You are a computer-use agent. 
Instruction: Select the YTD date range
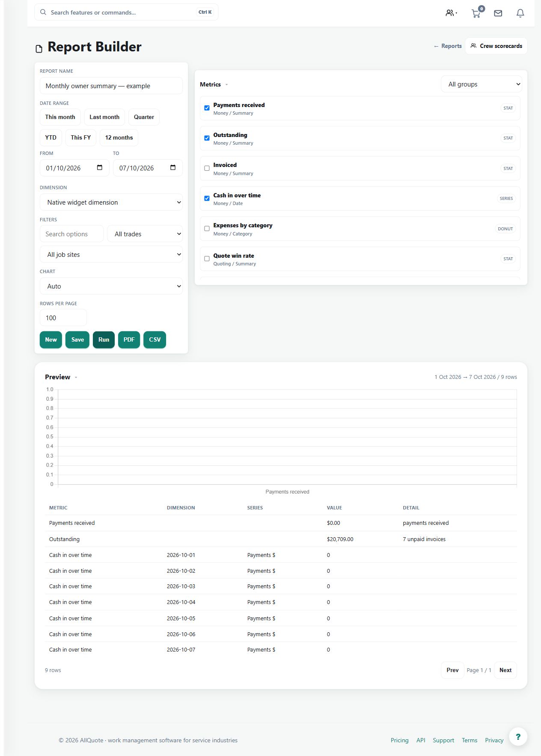[51, 137]
